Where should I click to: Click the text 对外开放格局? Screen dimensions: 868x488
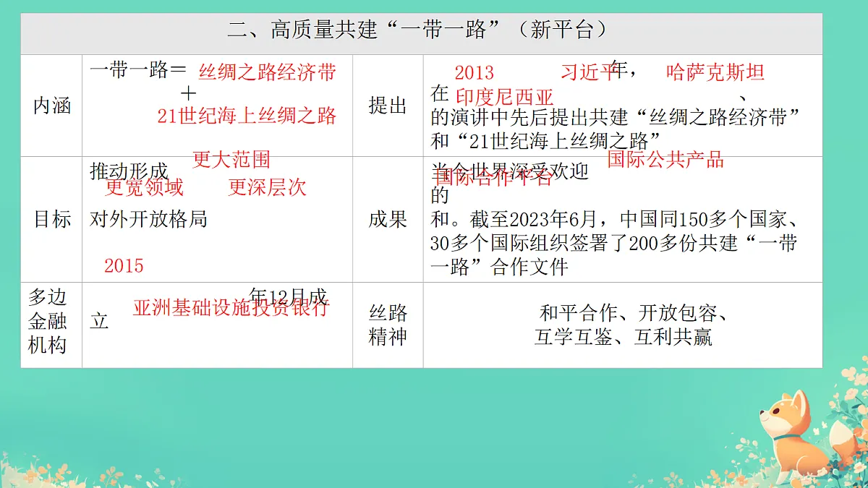point(149,218)
